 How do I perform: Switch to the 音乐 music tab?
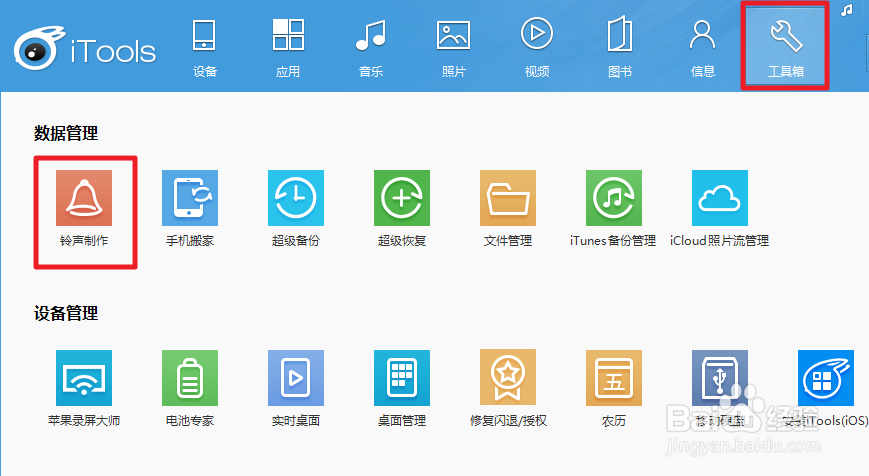click(371, 48)
